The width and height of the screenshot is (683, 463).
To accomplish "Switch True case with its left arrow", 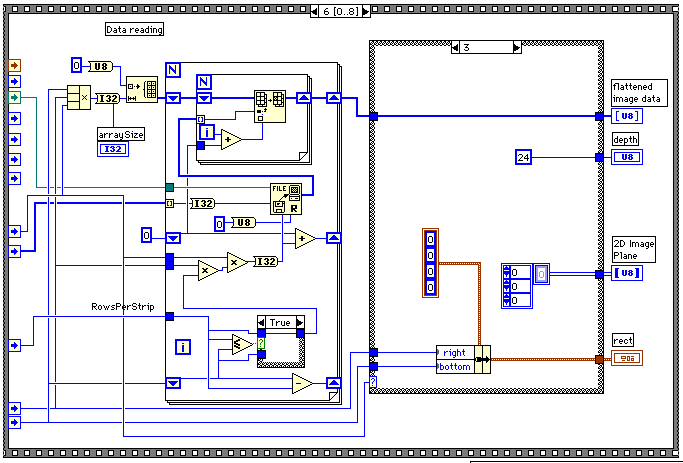I will [261, 323].
